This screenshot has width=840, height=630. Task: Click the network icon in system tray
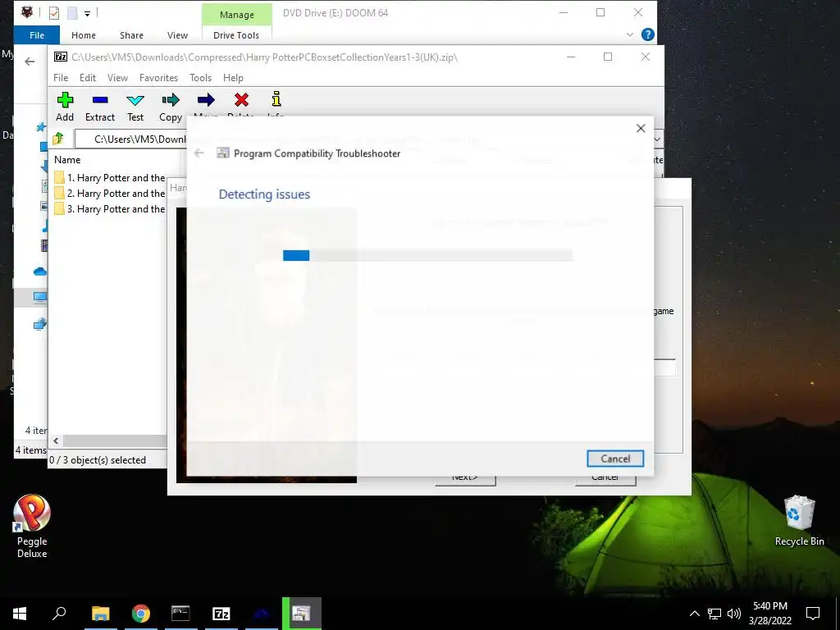714,614
